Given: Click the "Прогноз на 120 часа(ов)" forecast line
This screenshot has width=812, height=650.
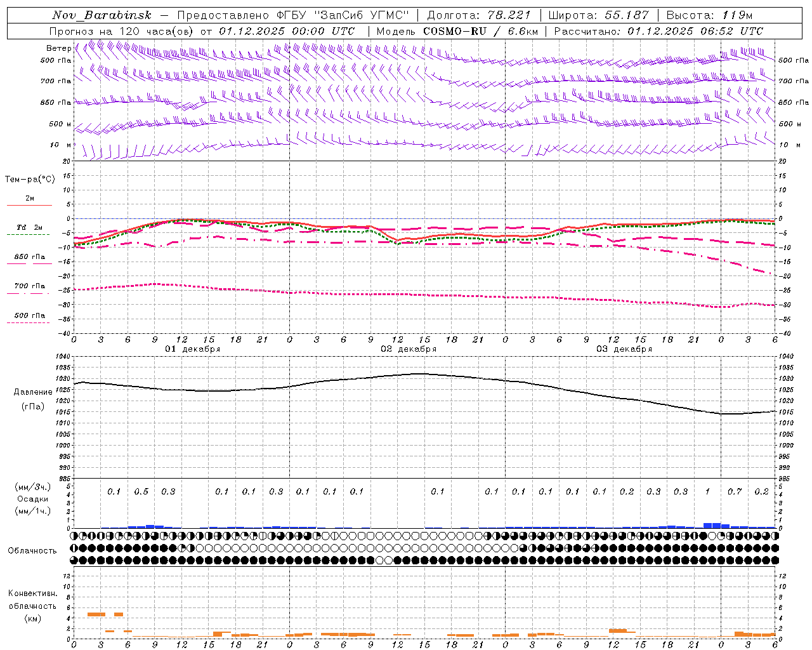Looking at the screenshot, I should point(202,31).
